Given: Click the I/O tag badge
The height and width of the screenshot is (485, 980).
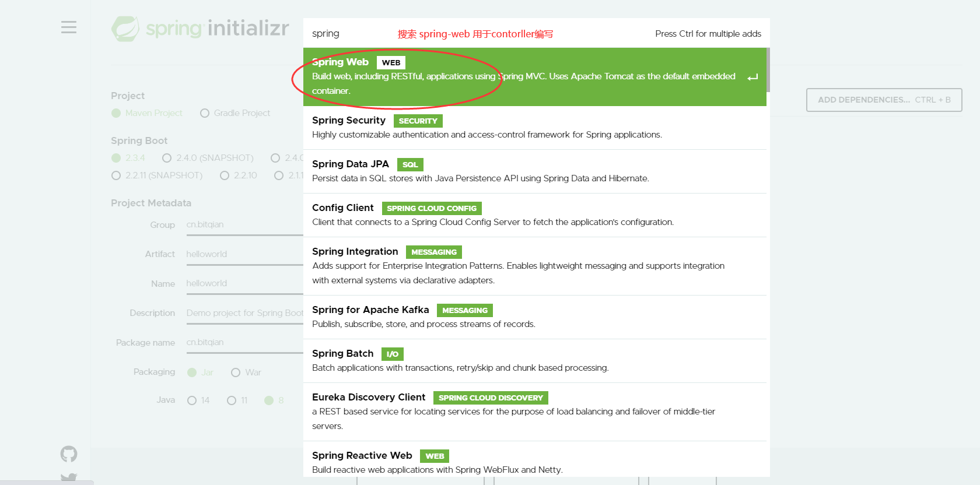Looking at the screenshot, I should pyautogui.click(x=393, y=354).
